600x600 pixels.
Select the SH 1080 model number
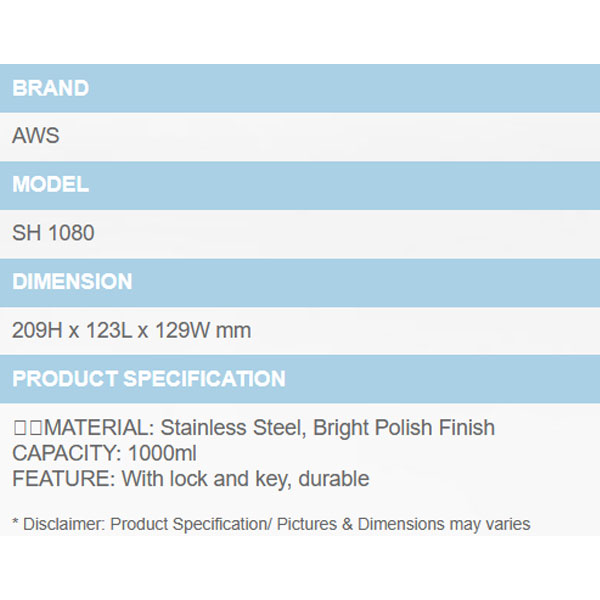54,234
